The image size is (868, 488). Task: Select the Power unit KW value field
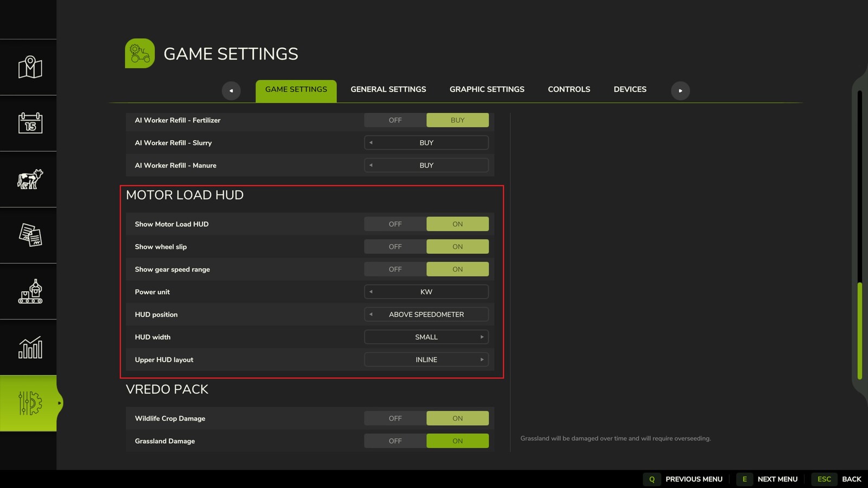click(426, 292)
